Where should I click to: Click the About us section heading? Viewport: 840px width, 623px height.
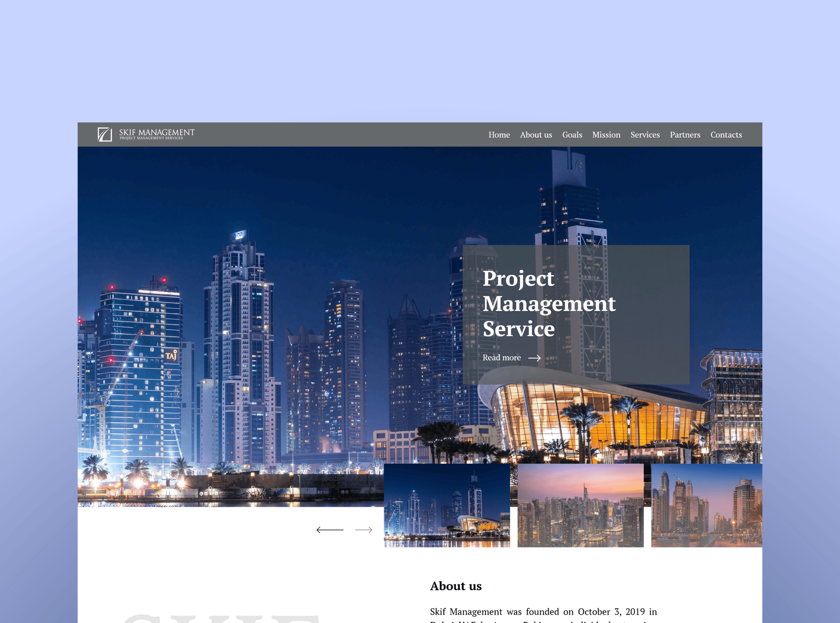coord(456,586)
